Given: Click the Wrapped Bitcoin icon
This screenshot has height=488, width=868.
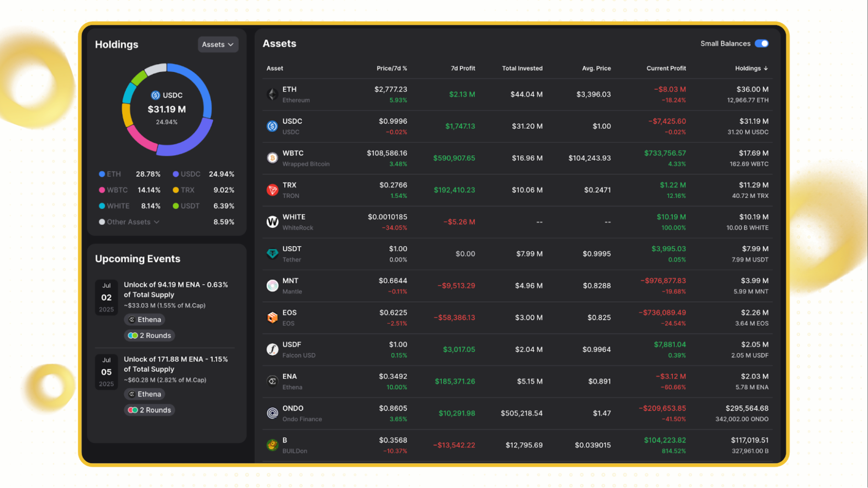Looking at the screenshot, I should [x=272, y=158].
